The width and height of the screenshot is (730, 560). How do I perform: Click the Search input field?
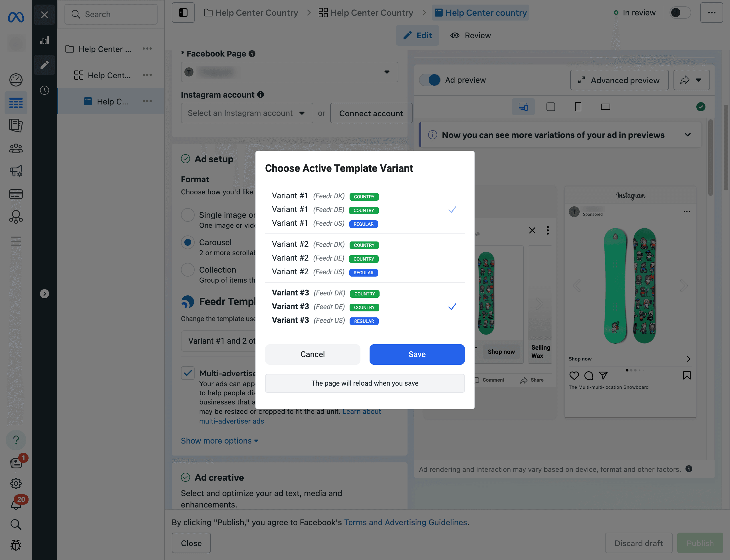[x=111, y=14]
